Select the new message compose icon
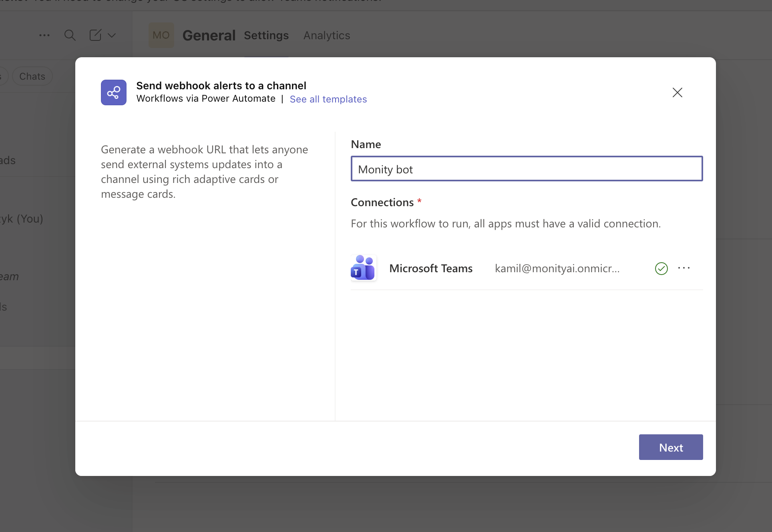Image resolution: width=772 pixels, height=532 pixels. 95,35
